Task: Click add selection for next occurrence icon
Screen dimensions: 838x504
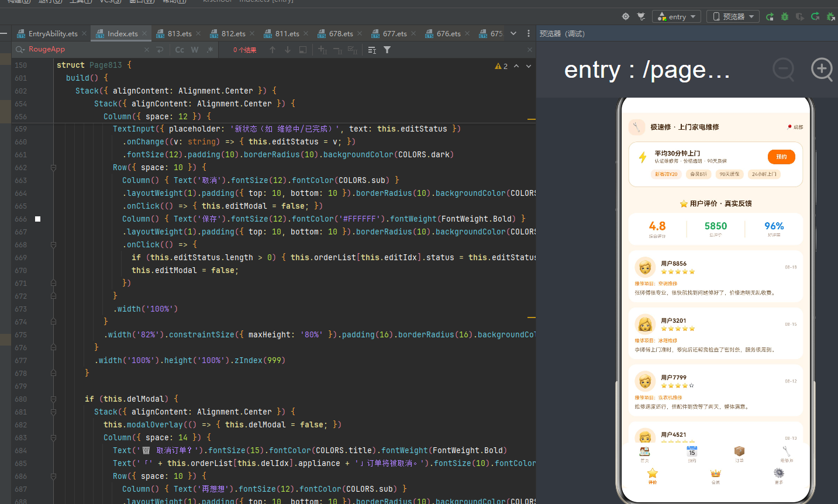Action: [322, 50]
